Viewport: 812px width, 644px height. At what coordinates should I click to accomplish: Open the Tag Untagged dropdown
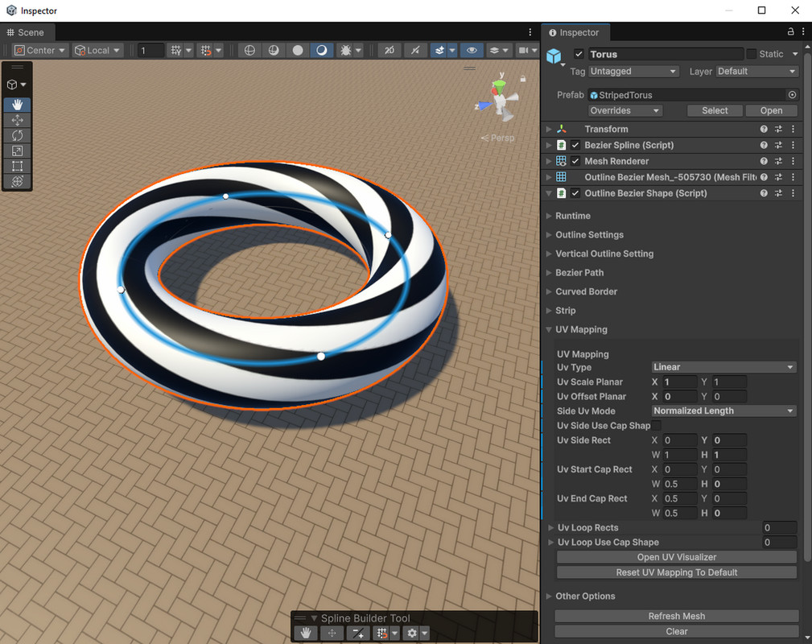(633, 72)
